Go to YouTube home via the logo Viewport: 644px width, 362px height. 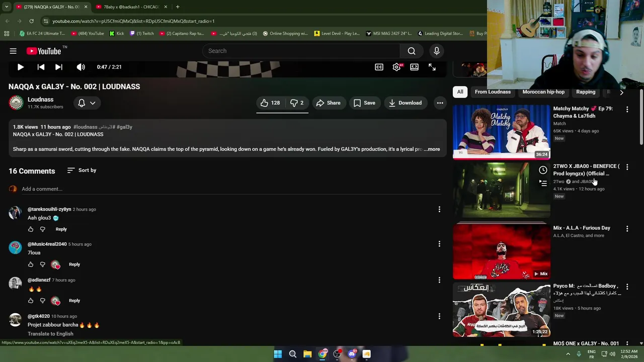(x=44, y=51)
